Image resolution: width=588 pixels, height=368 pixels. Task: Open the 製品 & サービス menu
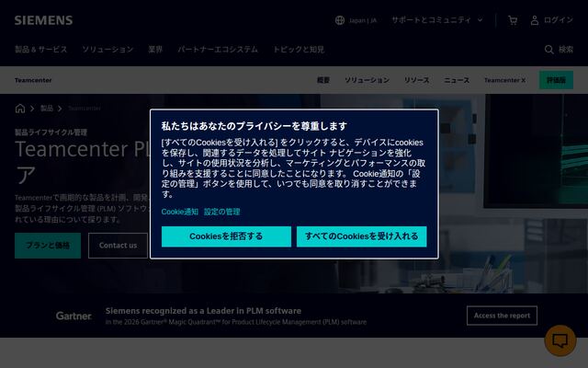[x=40, y=50]
